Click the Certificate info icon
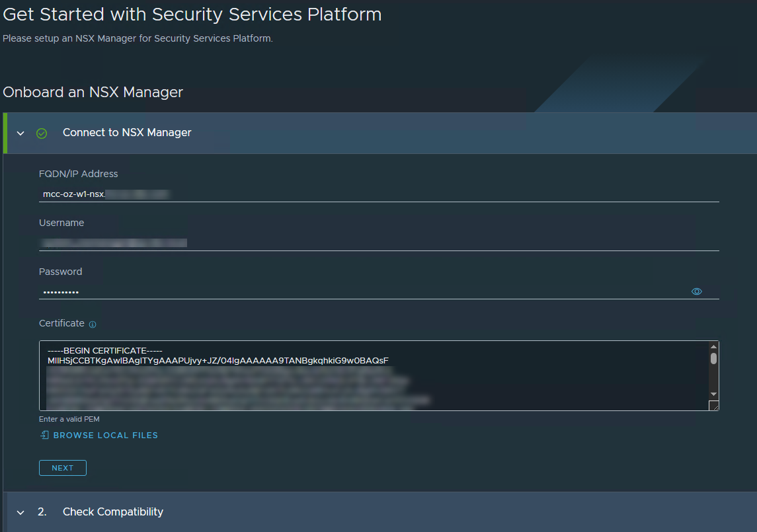The image size is (757, 532). coord(93,324)
